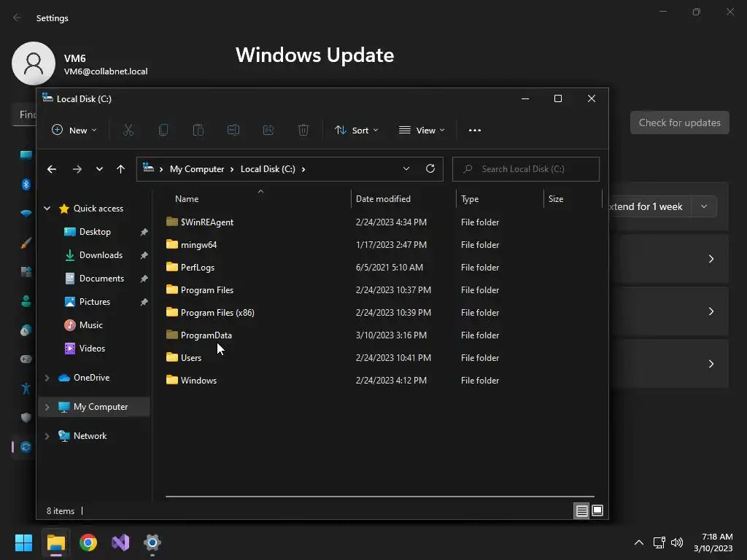Open VM6 account profile in Settings
747x560 pixels.
(80, 63)
